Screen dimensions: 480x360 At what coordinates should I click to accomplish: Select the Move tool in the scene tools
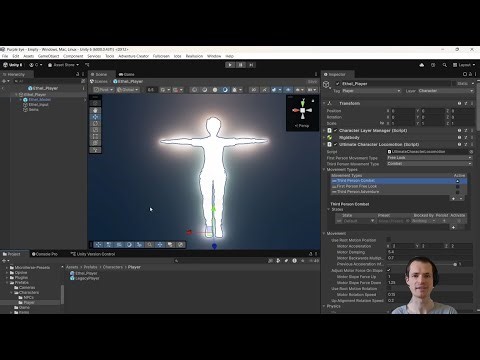(95, 117)
